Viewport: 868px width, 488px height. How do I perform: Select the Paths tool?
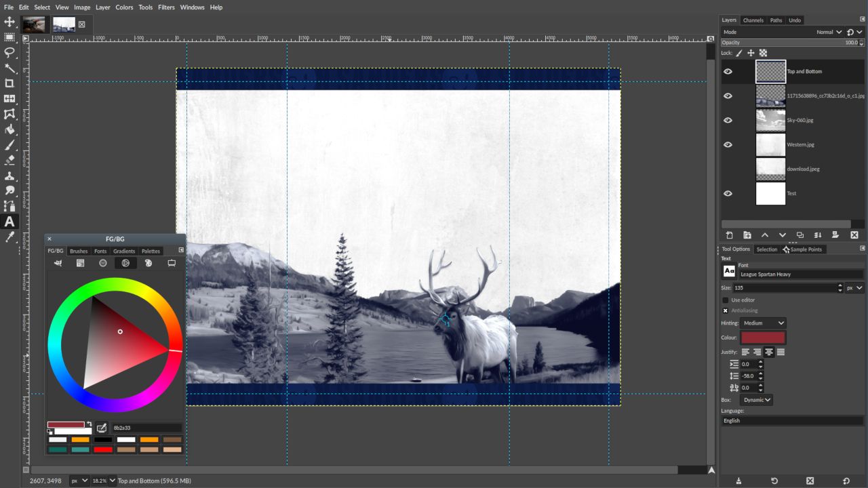9,206
